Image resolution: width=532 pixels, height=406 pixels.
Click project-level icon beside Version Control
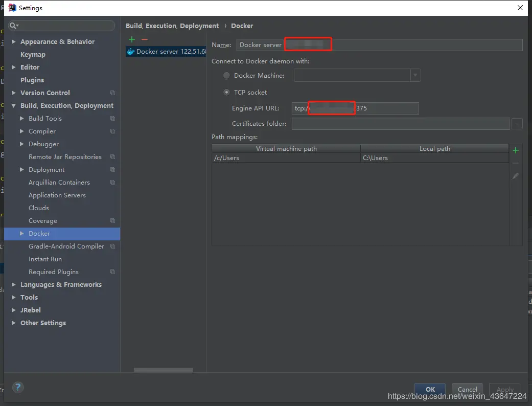click(x=112, y=93)
